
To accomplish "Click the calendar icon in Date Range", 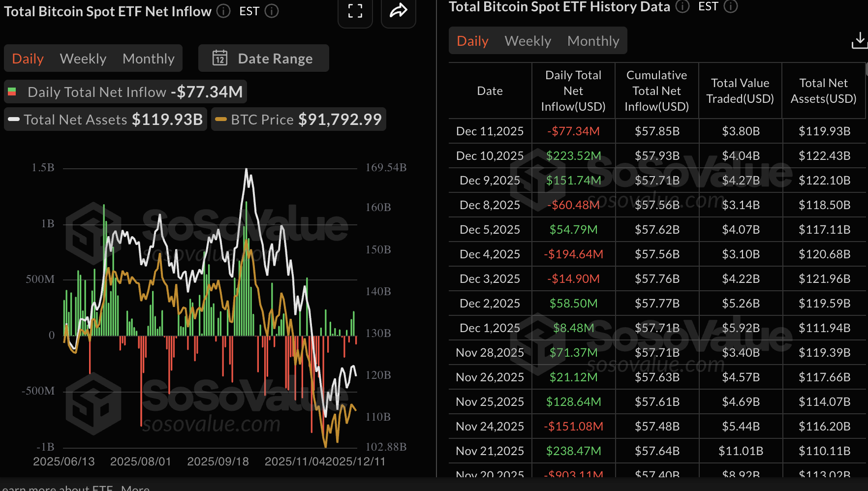I will pyautogui.click(x=221, y=58).
